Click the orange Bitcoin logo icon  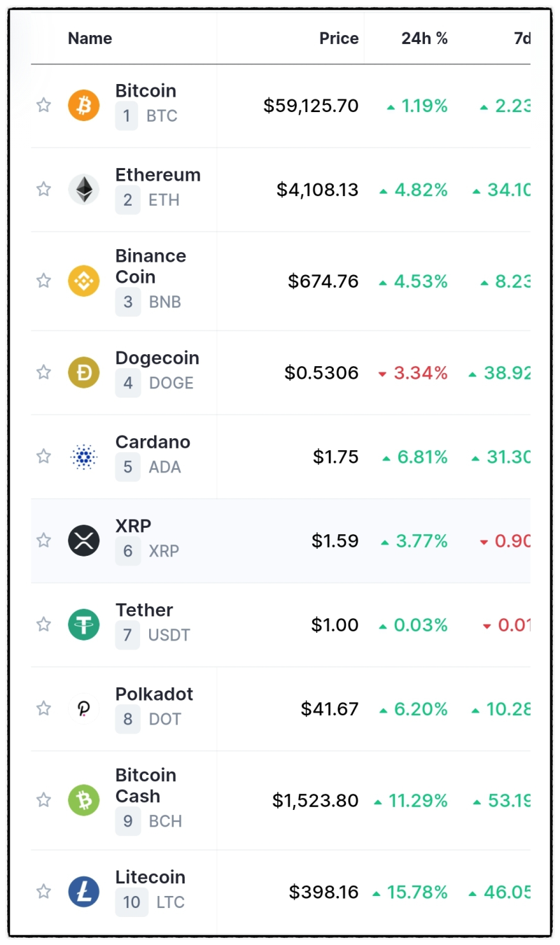coord(84,106)
